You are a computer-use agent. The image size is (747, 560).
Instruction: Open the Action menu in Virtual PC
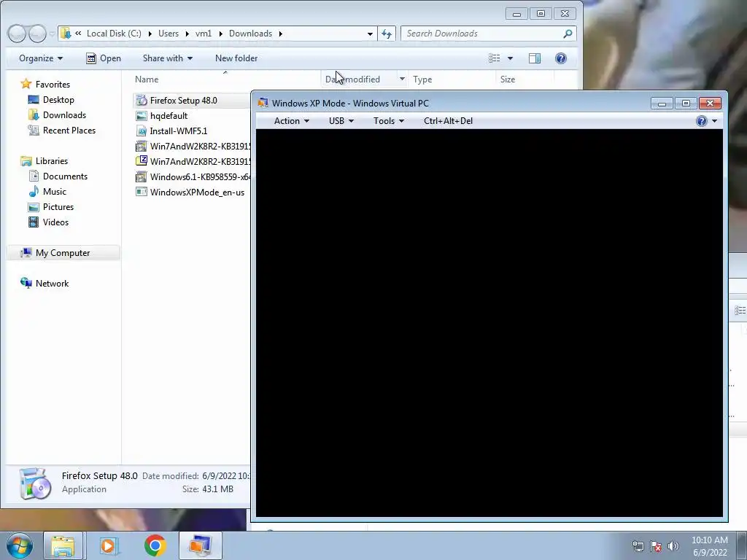291,121
